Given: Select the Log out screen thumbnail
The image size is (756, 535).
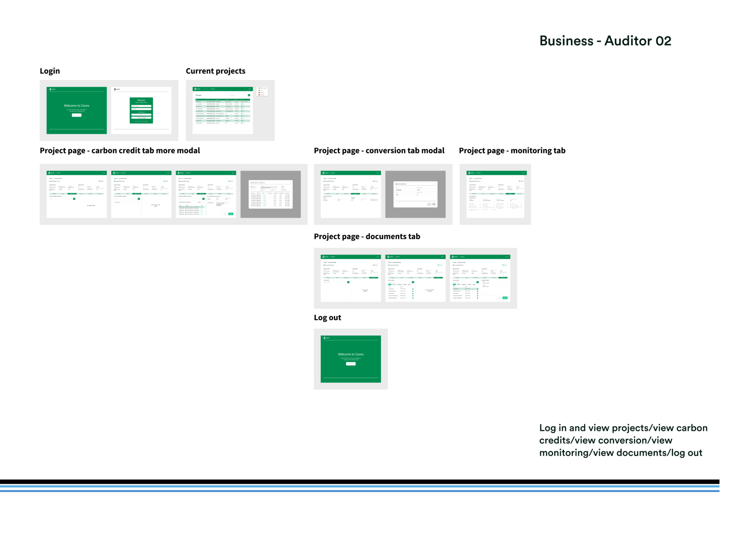Looking at the screenshot, I should 350,359.
